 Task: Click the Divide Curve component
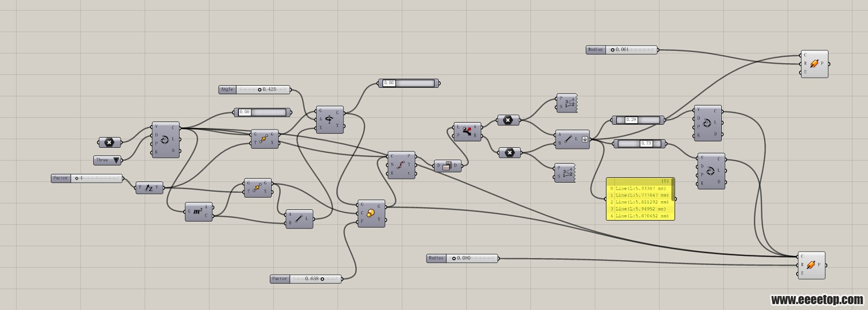401,165
